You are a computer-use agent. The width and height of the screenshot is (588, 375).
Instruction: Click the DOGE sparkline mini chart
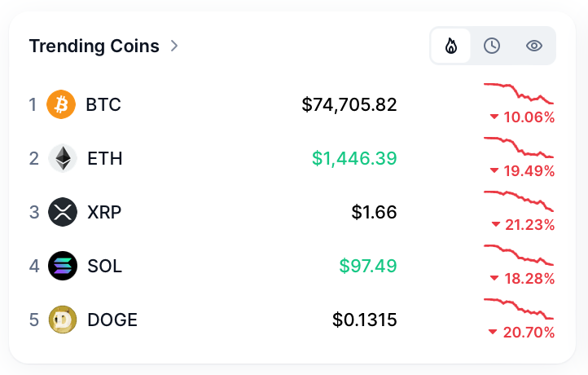pyautogui.click(x=519, y=309)
